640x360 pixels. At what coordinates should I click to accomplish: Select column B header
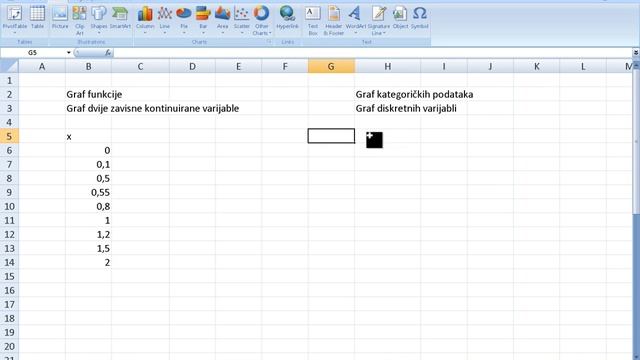[x=88, y=66]
